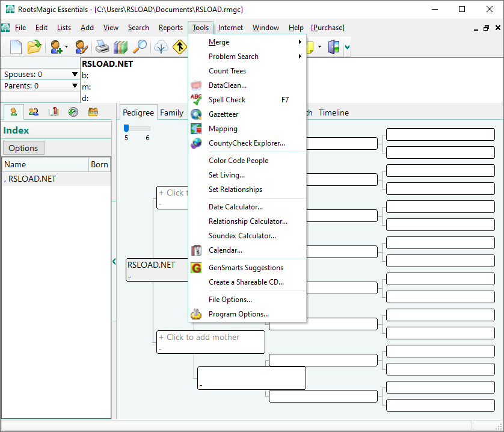Viewport: 504px width, 432px height.
Task: Collapse the side panel with green arrow
Action: click(x=114, y=261)
